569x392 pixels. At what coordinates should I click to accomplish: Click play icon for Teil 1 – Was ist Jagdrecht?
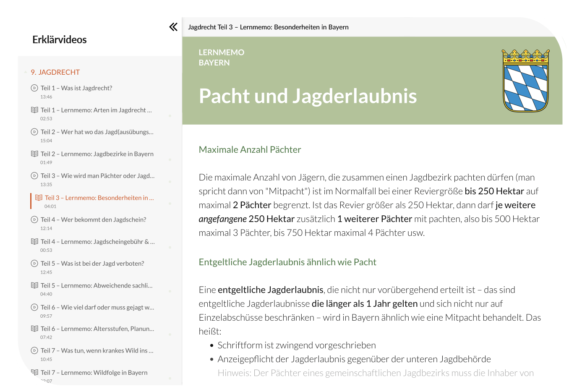[x=34, y=88]
